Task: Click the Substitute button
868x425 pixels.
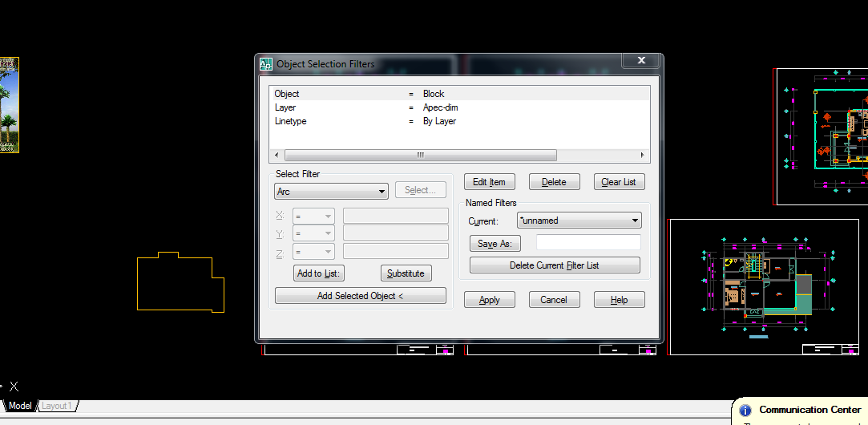Action: click(406, 273)
